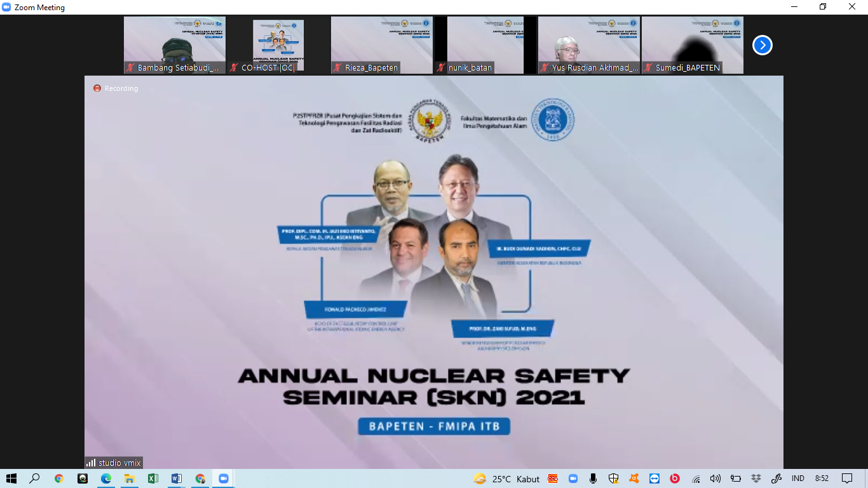
Task: Click muted mic icon on Bambang Setiabudi
Action: pos(130,67)
